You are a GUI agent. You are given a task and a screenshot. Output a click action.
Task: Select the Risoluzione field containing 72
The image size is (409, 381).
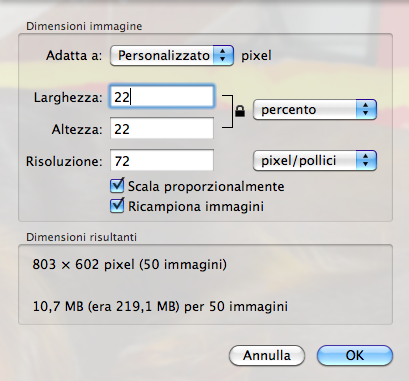click(x=162, y=160)
